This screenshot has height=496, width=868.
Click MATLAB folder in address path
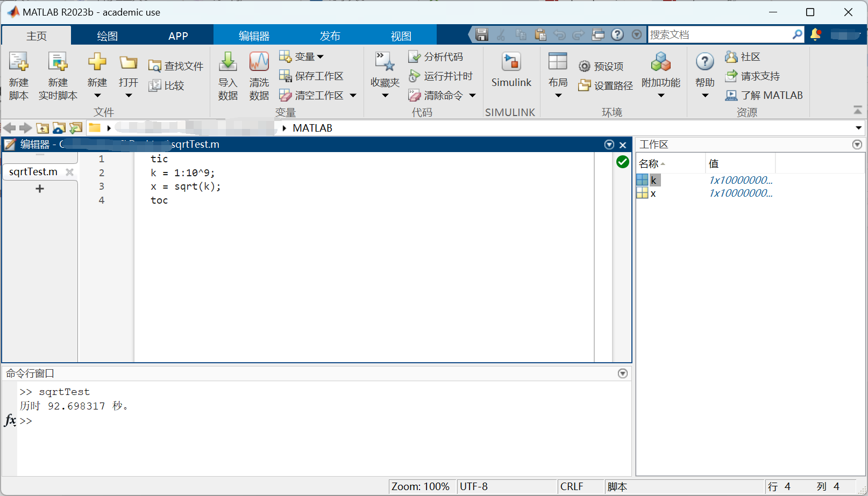[312, 128]
